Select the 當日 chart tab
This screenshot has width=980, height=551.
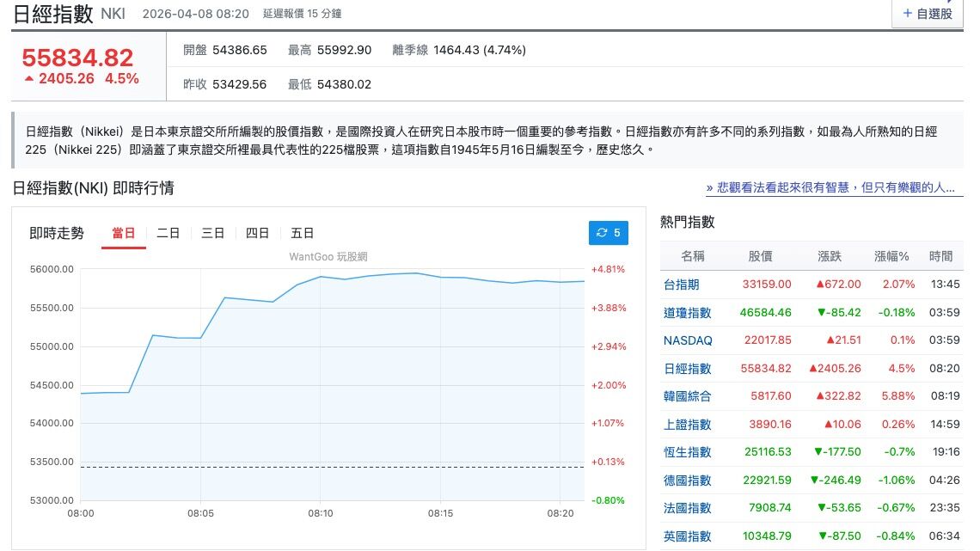pyautogui.click(x=124, y=233)
